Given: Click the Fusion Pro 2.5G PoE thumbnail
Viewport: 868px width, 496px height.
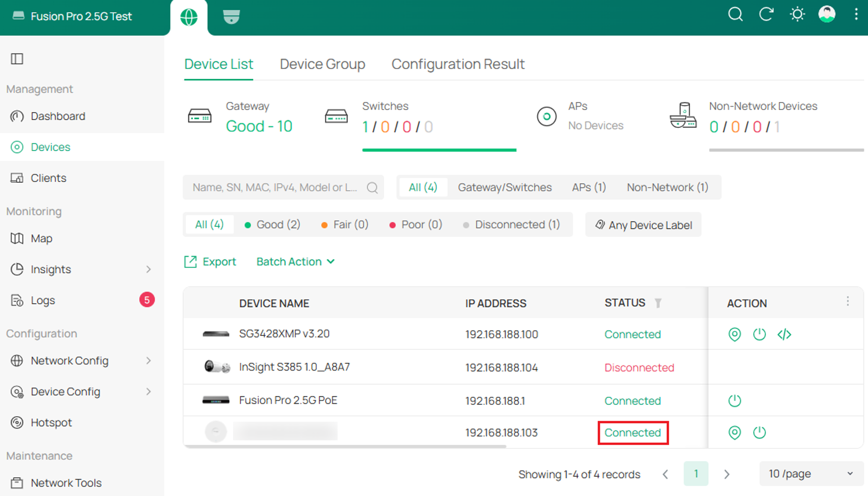Looking at the screenshot, I should click(x=216, y=400).
